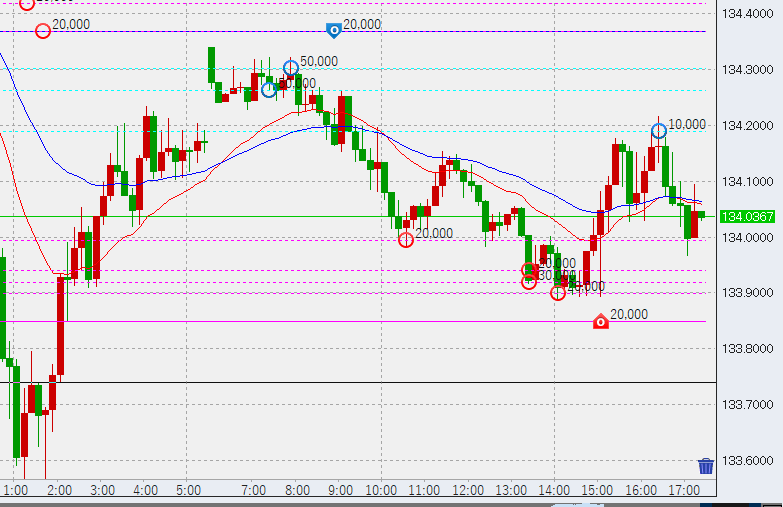Click the current price label 134.0367

[x=748, y=216]
